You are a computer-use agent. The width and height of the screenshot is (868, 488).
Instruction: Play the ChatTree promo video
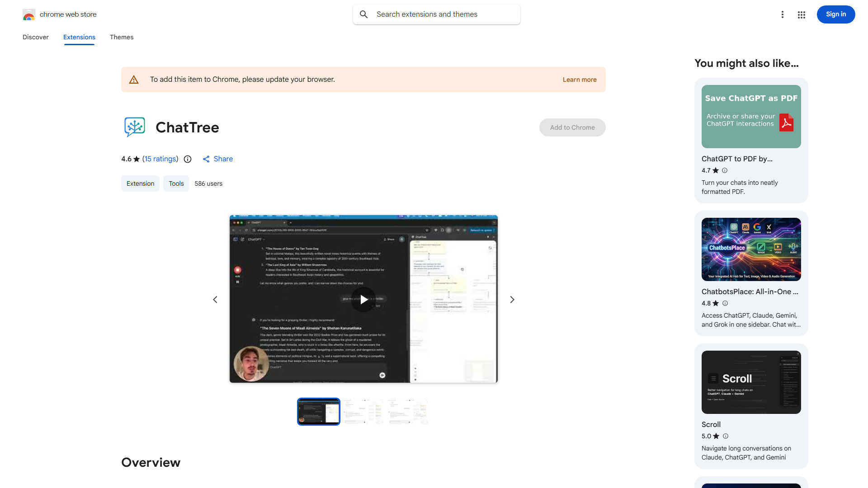(363, 299)
